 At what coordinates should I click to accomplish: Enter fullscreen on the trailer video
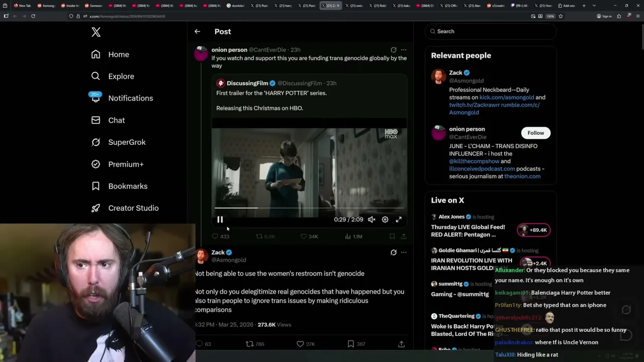pyautogui.click(x=398, y=219)
